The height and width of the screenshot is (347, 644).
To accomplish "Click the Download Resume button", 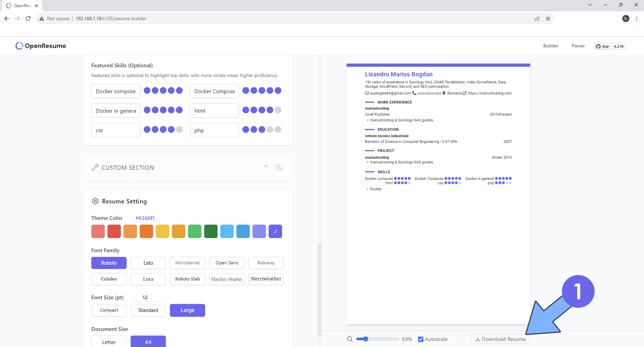I will pyautogui.click(x=500, y=339).
